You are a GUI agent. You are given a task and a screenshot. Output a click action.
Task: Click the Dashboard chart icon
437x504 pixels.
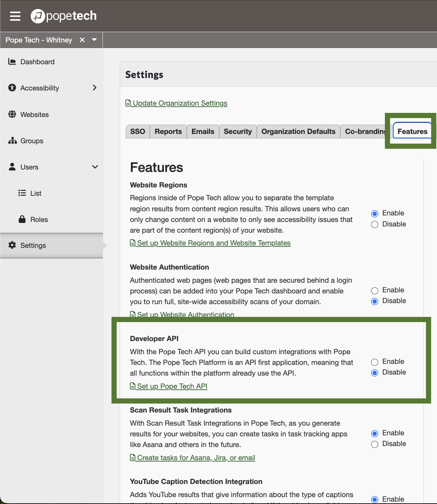tap(12, 61)
